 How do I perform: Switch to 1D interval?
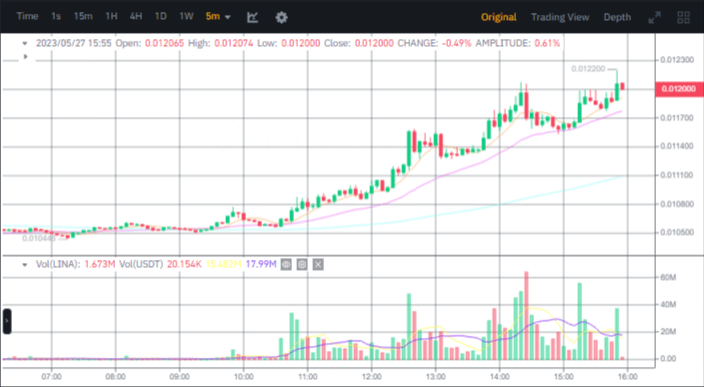[161, 16]
